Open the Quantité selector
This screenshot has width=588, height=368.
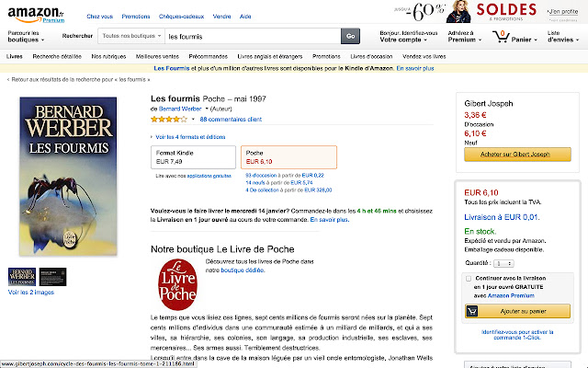(503, 264)
